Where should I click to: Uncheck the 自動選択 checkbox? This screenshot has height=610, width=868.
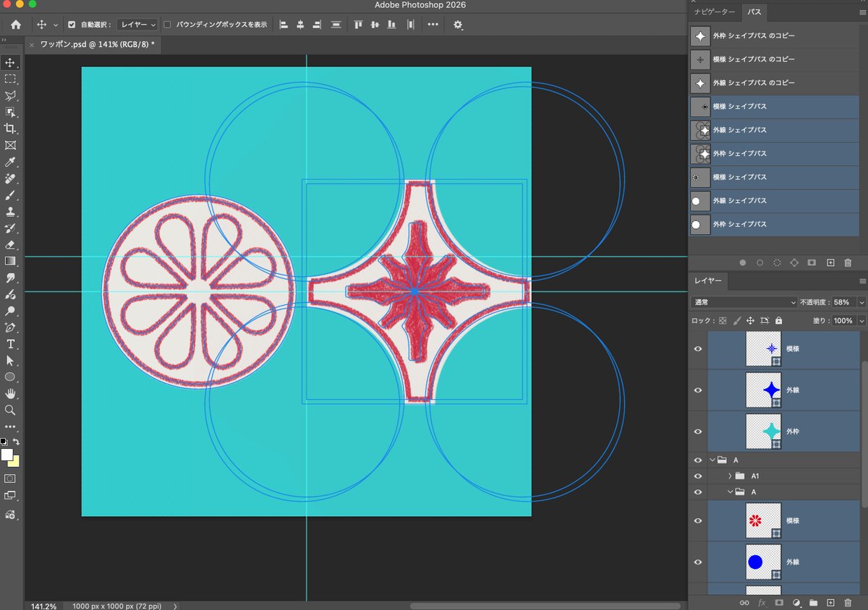click(71, 25)
